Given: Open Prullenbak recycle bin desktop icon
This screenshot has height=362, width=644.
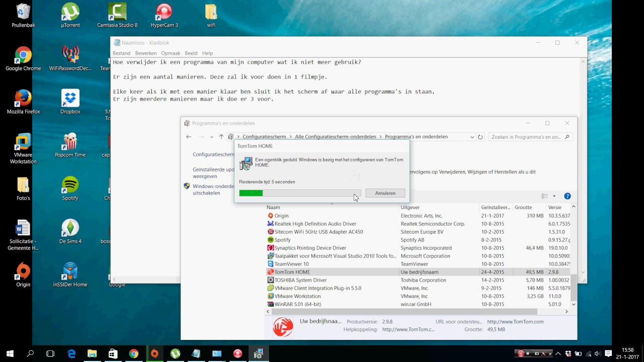Looking at the screenshot, I should pos(23,15).
